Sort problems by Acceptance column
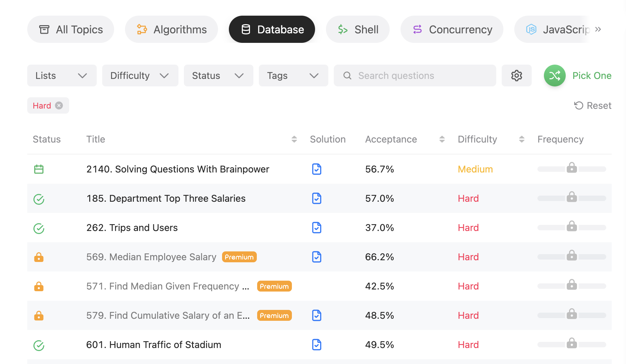 click(x=442, y=139)
